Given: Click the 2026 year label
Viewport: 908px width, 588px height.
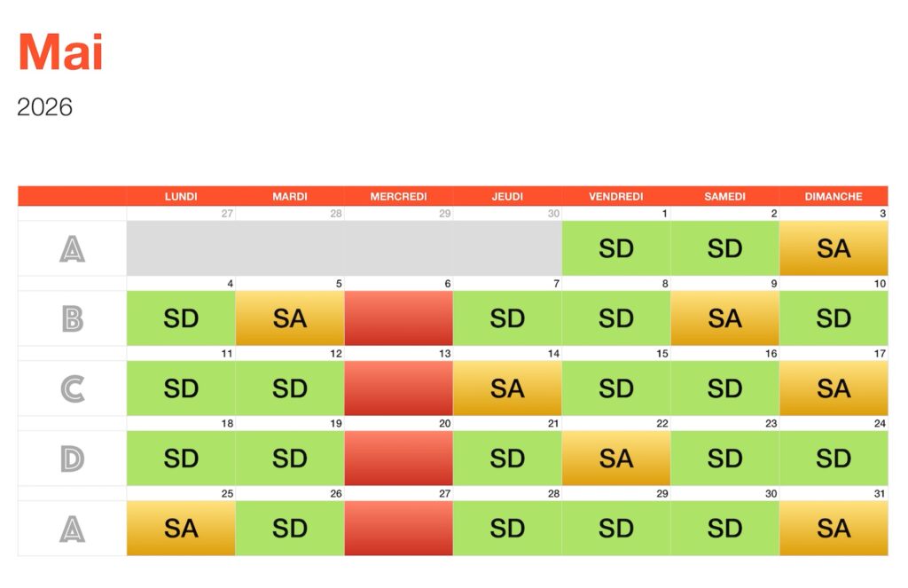Looking at the screenshot, I should pos(44,107).
